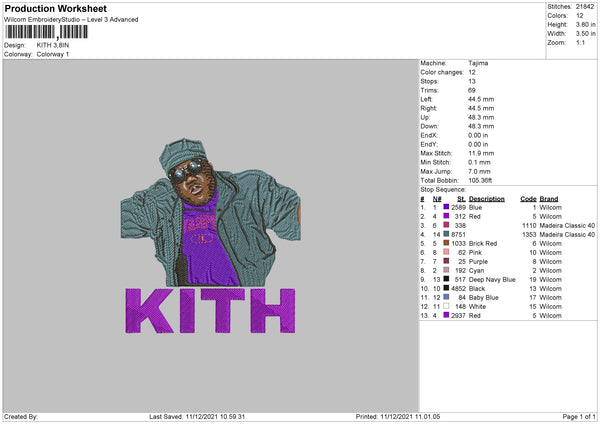
Task: Select the Brick Red thread swatch
Action: tap(446, 243)
